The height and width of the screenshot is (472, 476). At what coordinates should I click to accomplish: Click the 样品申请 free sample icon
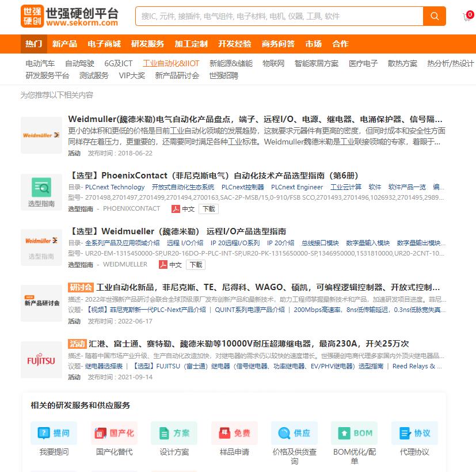pos(234,433)
